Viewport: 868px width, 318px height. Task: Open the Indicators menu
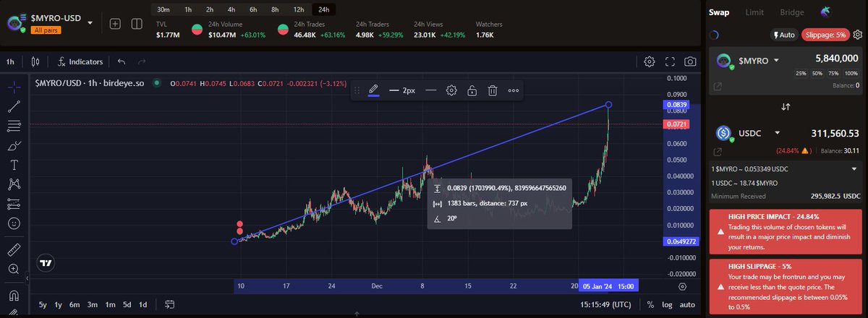80,62
